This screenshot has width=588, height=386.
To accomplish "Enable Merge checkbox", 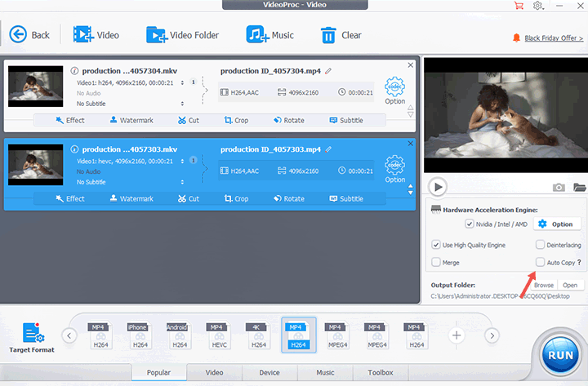I will point(436,262).
